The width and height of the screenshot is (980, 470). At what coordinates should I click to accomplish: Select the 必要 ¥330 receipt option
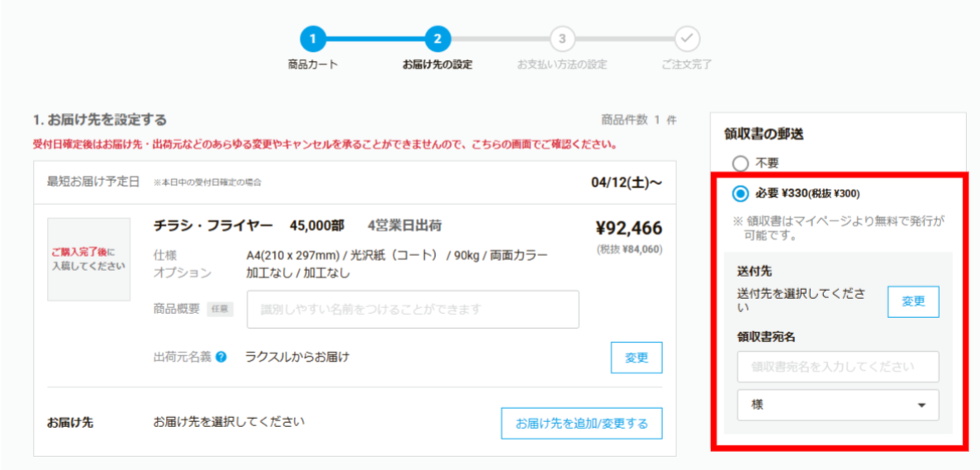click(741, 193)
